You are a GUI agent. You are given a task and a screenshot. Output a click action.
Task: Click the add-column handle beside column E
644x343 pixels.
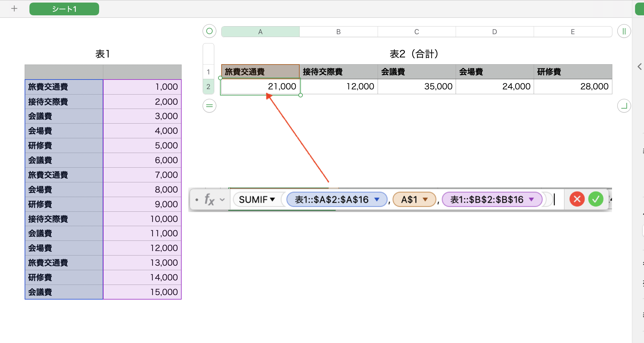[624, 31]
